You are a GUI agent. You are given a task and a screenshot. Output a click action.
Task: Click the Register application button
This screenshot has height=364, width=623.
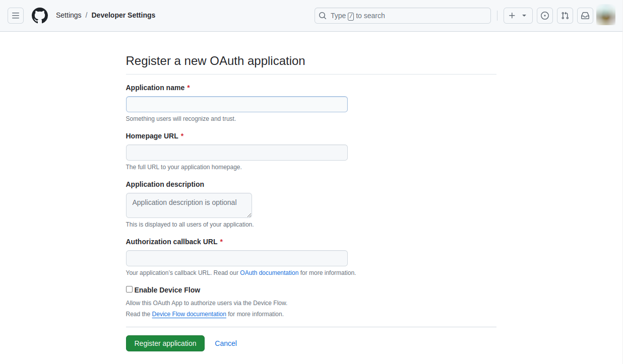coord(165,343)
